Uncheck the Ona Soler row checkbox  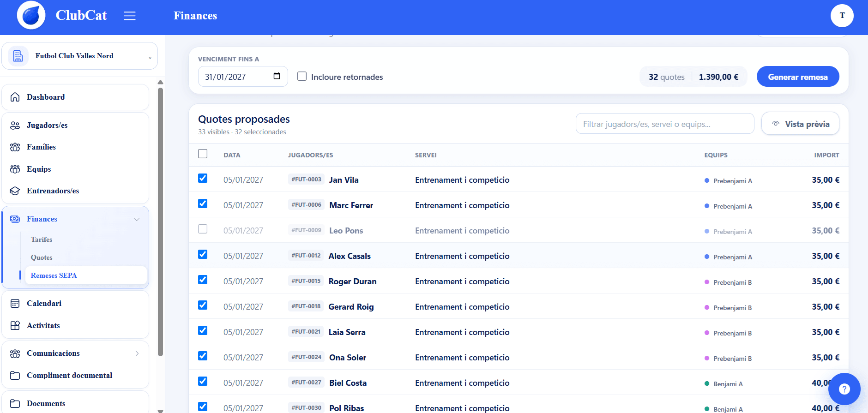pyautogui.click(x=203, y=356)
